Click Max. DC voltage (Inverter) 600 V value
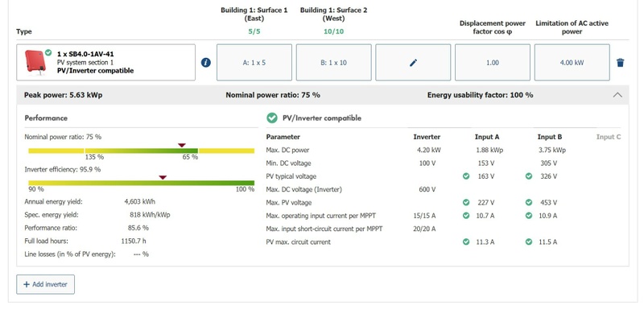 (x=427, y=189)
